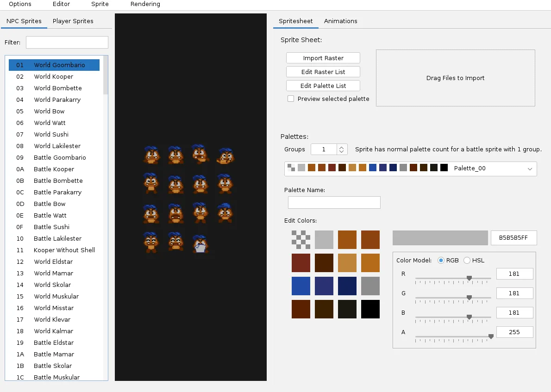Select the RGB color model option

(441, 260)
